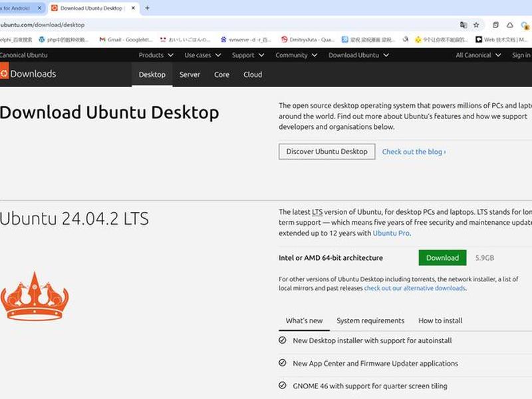Open the blue square-icon bookmark
The height and width of the screenshot is (399, 532).
[368, 40]
